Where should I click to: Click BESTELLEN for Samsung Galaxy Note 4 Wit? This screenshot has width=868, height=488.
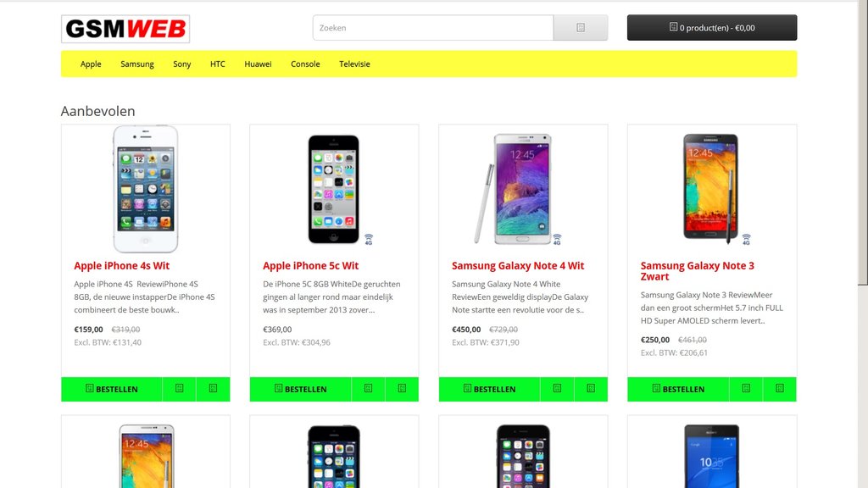click(489, 389)
